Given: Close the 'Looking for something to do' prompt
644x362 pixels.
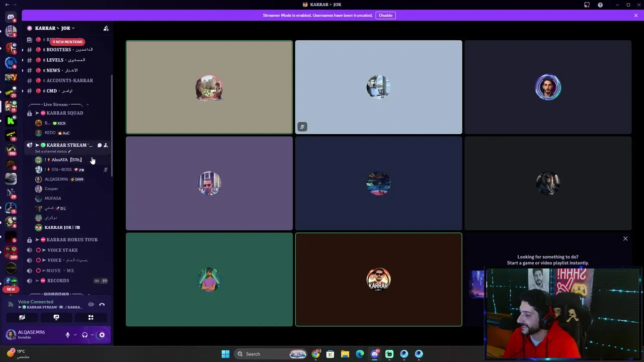Looking at the screenshot, I should [x=625, y=239].
